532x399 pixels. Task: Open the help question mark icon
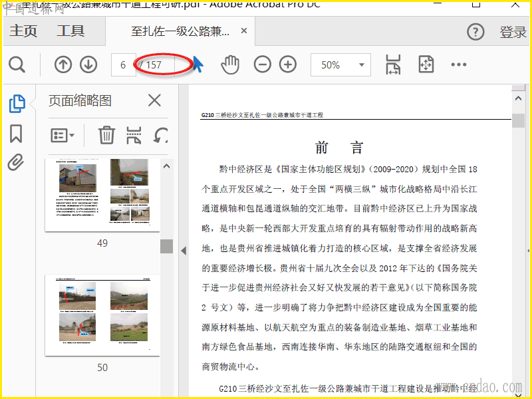click(x=475, y=32)
